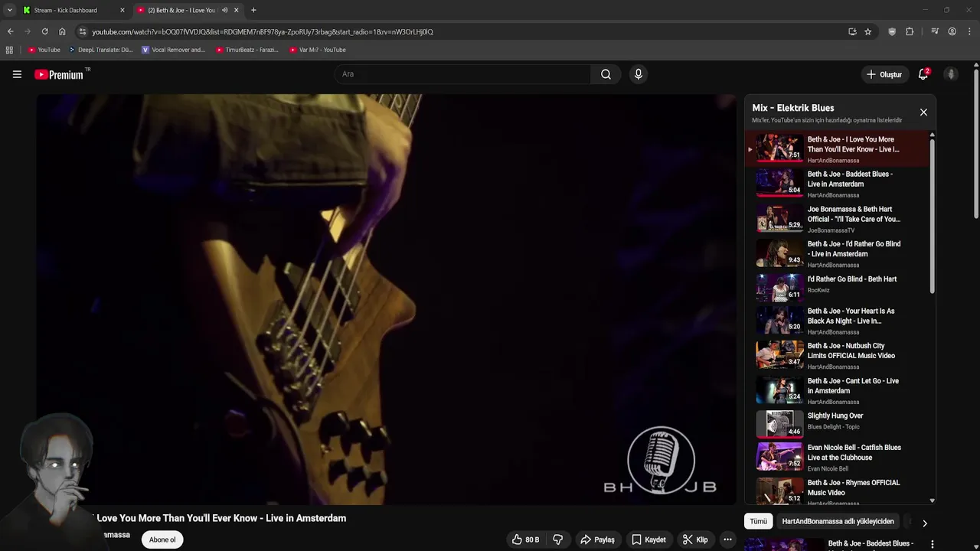Viewport: 980px width, 551px height.
Task: Show next filter chips with right chevron
Action: [924, 523]
